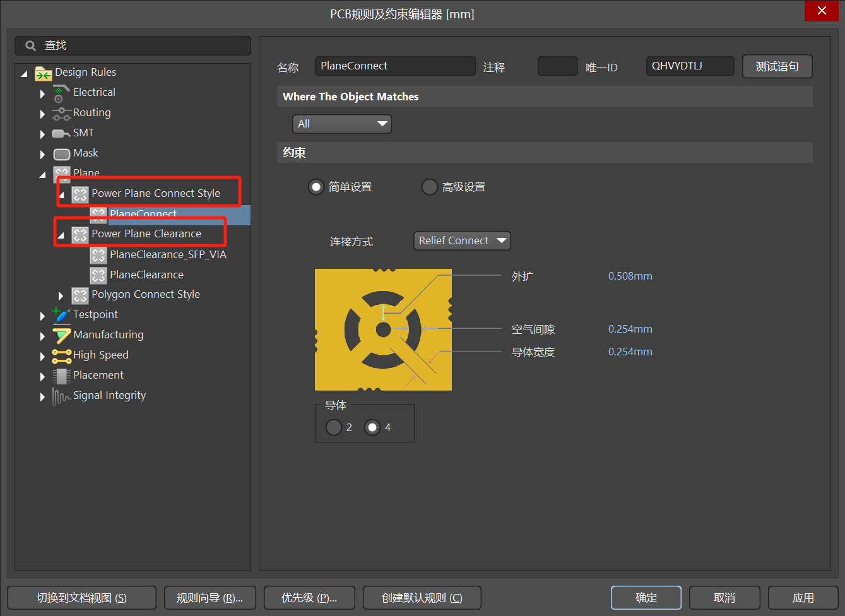The height and width of the screenshot is (616, 845).
Task: Click the SMT category icon
Action: (x=61, y=133)
